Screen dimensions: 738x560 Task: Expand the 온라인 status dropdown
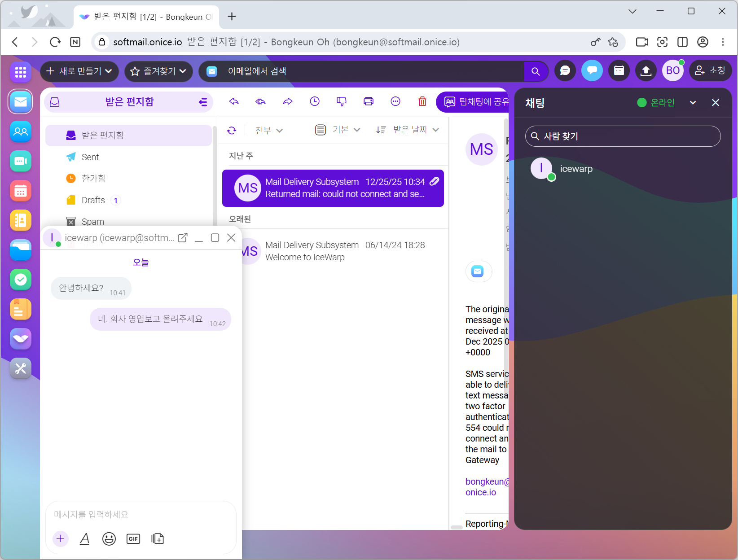(693, 103)
